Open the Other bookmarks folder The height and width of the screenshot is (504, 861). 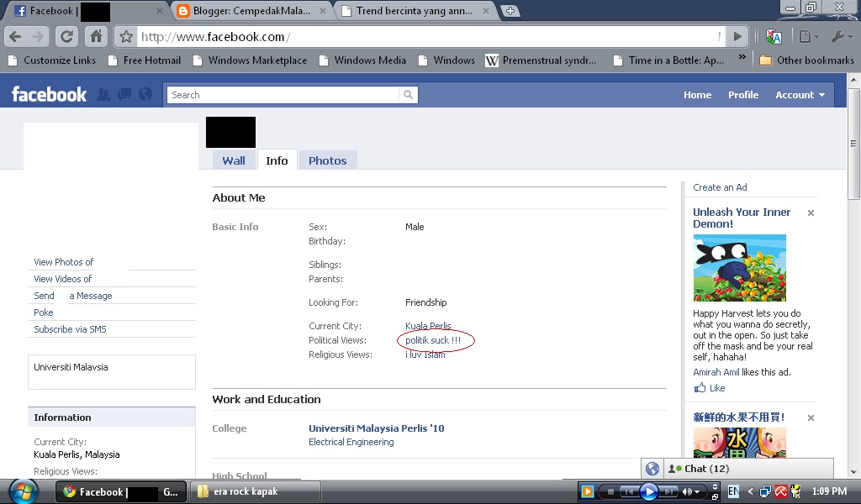[x=806, y=60]
